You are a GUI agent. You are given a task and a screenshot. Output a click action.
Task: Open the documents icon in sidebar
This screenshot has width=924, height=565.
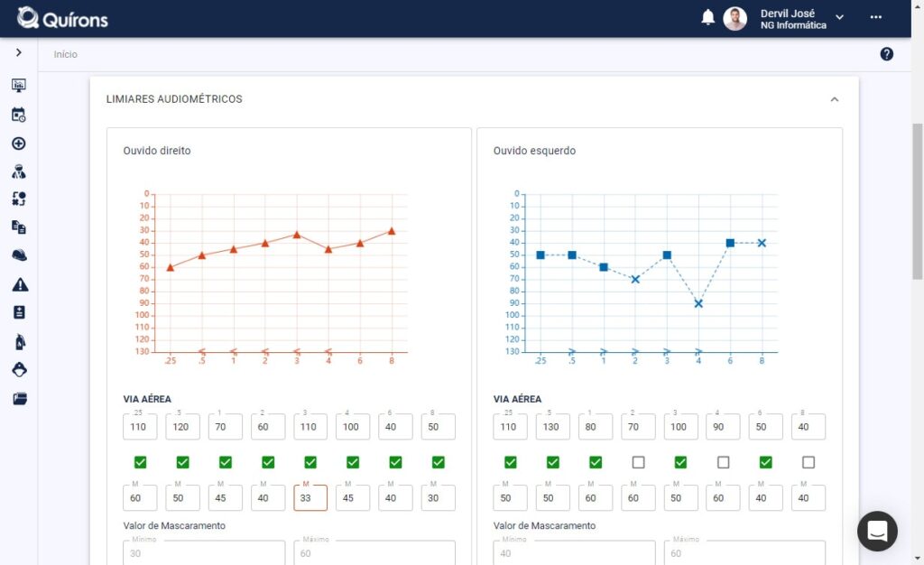(19, 227)
